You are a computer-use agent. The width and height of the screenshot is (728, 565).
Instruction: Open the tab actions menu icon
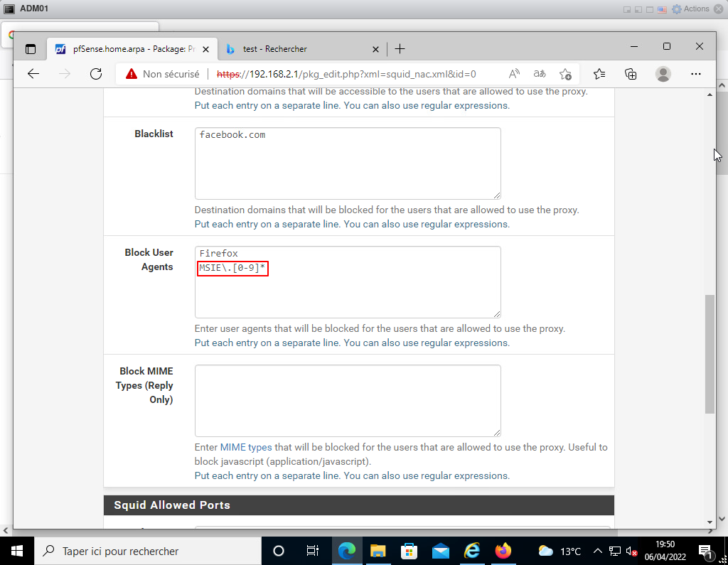pyautogui.click(x=31, y=49)
